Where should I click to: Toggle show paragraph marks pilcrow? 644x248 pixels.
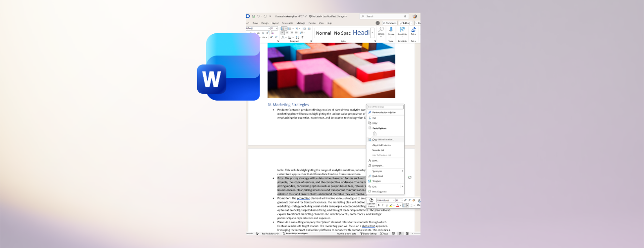pos(303,37)
